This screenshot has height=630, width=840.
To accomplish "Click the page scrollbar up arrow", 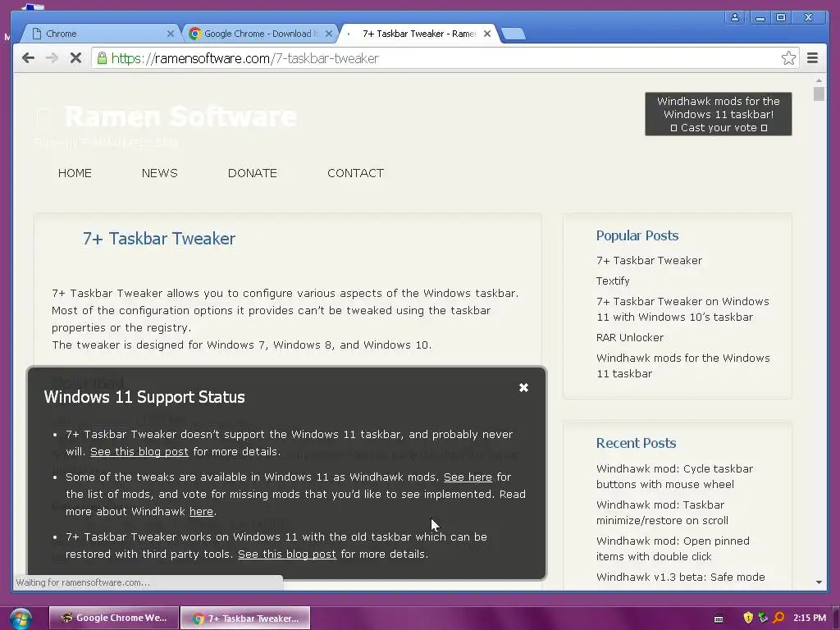I will coord(819,80).
